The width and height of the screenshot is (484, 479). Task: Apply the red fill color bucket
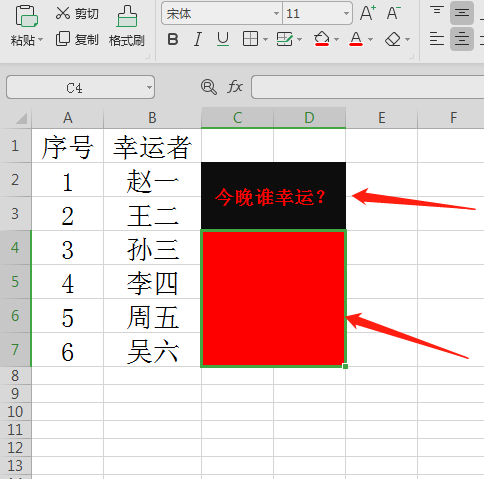coord(322,39)
